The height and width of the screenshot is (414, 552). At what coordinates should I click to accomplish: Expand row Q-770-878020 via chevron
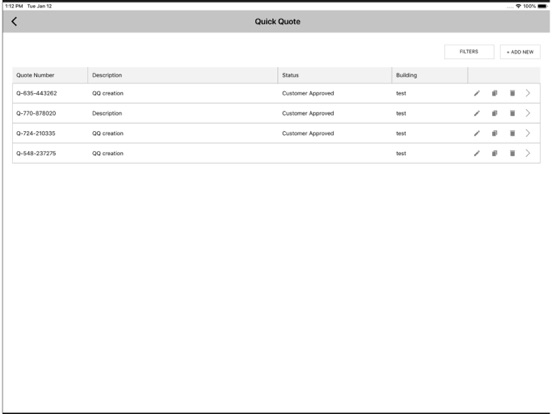528,113
